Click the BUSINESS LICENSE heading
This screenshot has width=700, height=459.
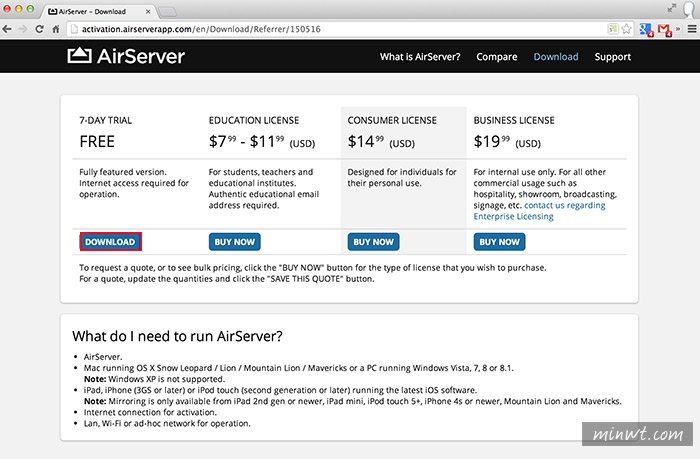[x=514, y=120]
